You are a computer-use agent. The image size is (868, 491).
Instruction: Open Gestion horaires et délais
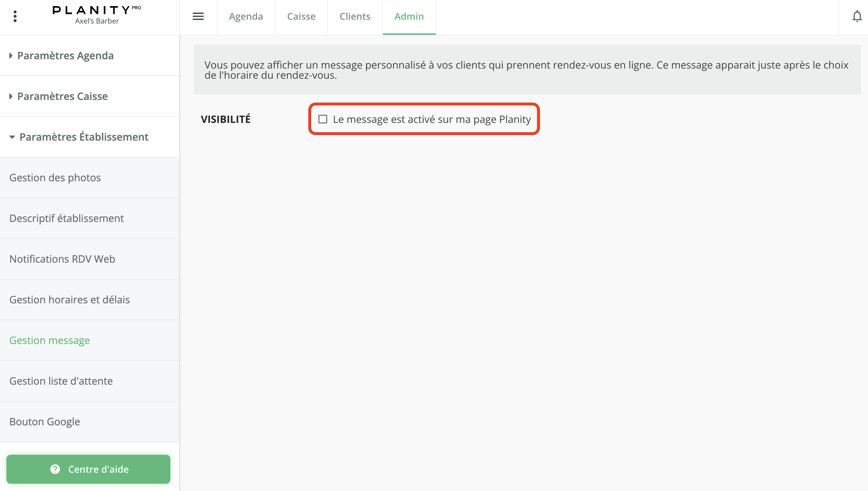click(x=69, y=300)
